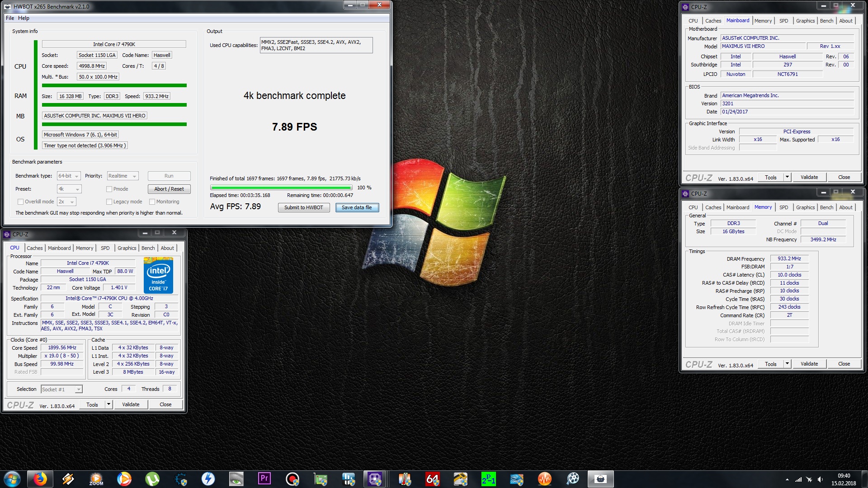The image size is (868, 488).
Task: Open Memory tab in the CPU tab CPU-Z window
Action: 85,248
